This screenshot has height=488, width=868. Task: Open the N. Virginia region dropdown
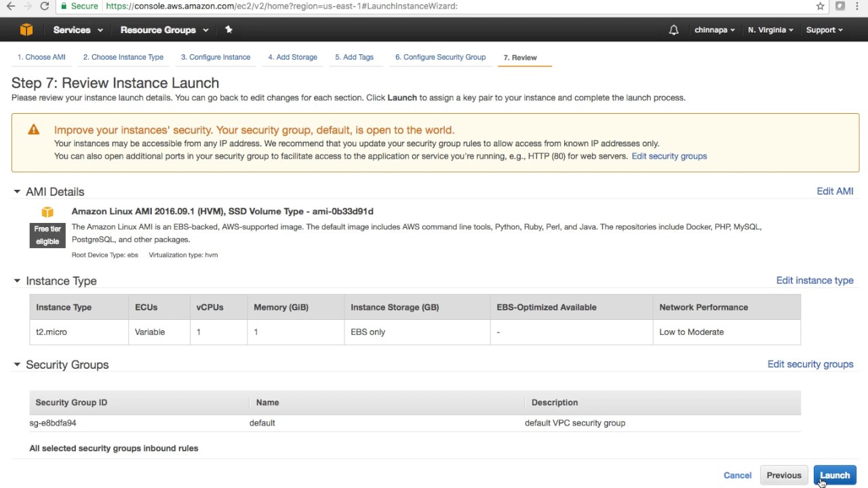(x=770, y=30)
